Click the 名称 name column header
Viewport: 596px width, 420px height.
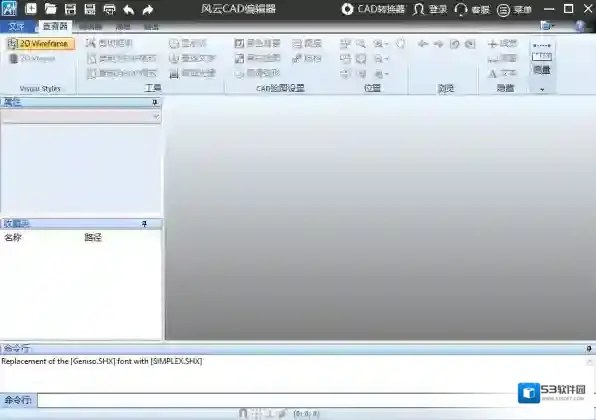[x=13, y=238]
